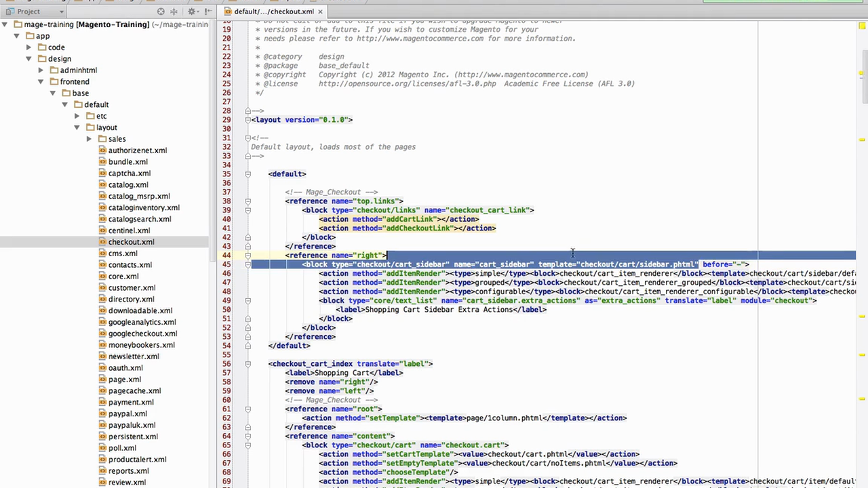The image size is (868, 488).
Task: Open the Project view selector dropdown
Action: pyautogui.click(x=61, y=11)
